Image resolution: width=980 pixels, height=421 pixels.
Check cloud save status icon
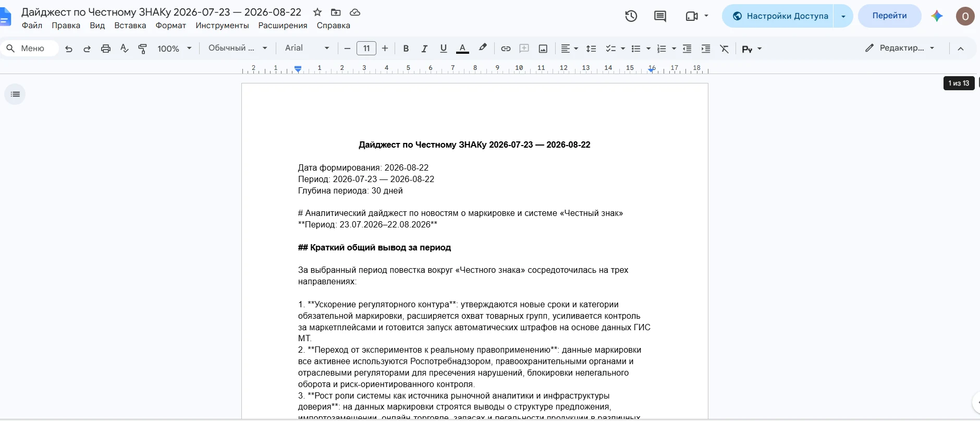pyautogui.click(x=355, y=12)
